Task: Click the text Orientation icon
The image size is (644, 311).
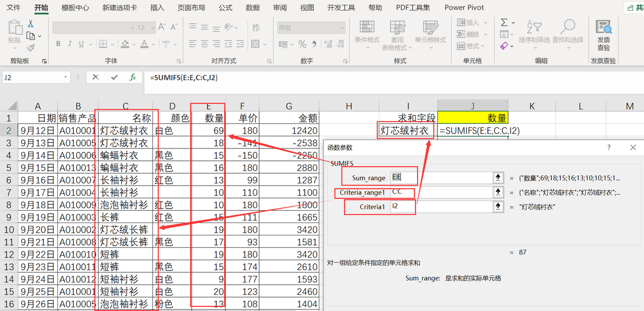Action: pyautogui.click(x=229, y=27)
